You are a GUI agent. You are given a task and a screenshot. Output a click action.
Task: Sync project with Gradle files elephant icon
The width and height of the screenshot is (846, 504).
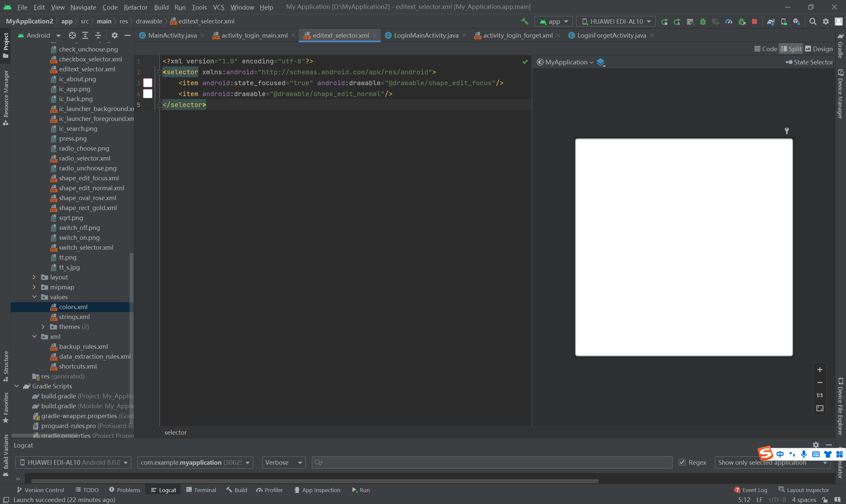coord(771,21)
